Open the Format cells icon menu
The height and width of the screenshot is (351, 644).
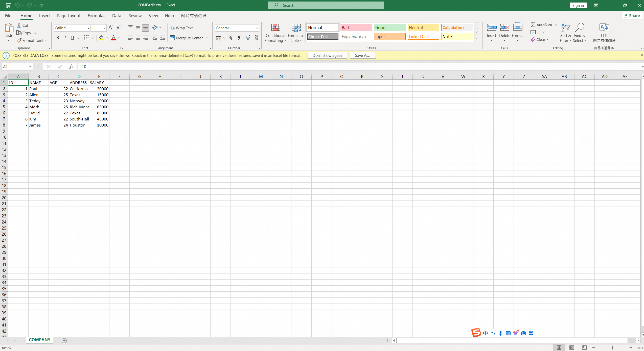tap(518, 27)
